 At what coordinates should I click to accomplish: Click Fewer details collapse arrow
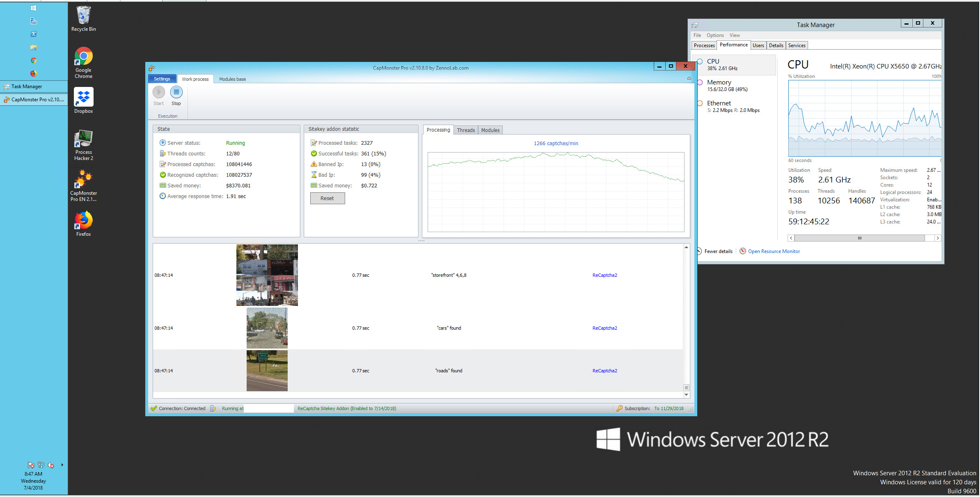coord(699,251)
